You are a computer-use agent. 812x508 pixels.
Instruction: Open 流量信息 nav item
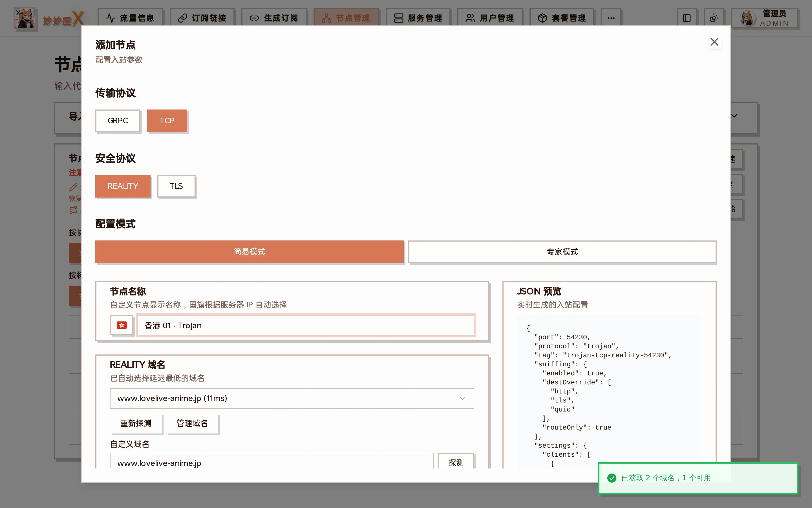[x=130, y=18]
